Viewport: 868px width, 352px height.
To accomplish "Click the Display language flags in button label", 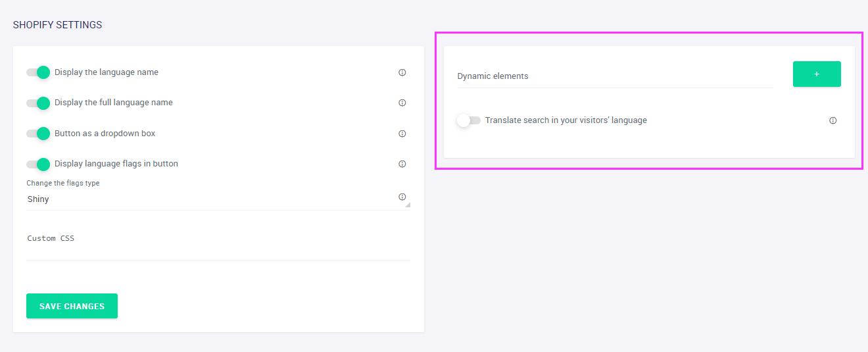I will (x=116, y=164).
